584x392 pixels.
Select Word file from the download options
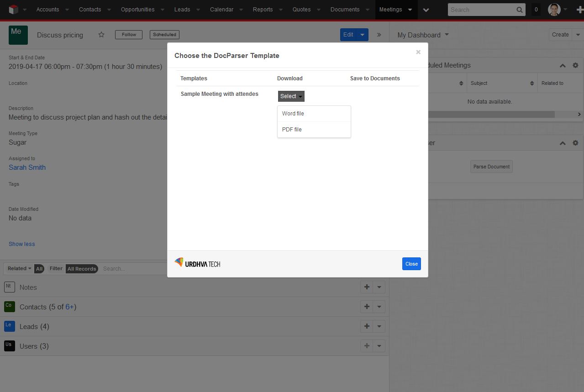(293, 113)
